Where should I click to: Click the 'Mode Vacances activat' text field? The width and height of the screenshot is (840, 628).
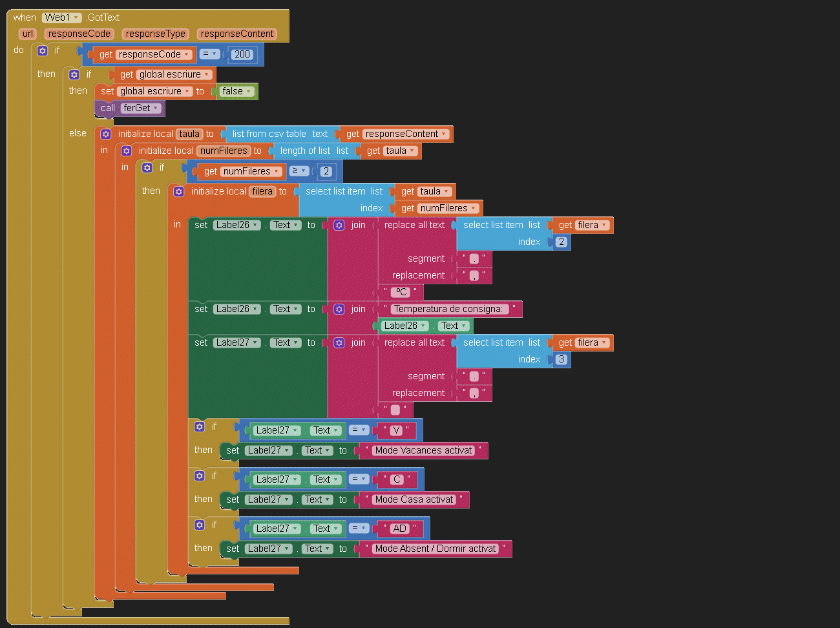(423, 451)
